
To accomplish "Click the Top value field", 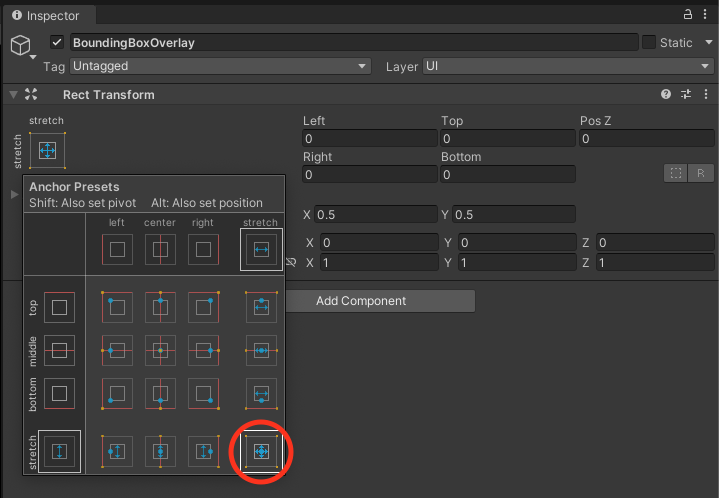I will (x=508, y=138).
